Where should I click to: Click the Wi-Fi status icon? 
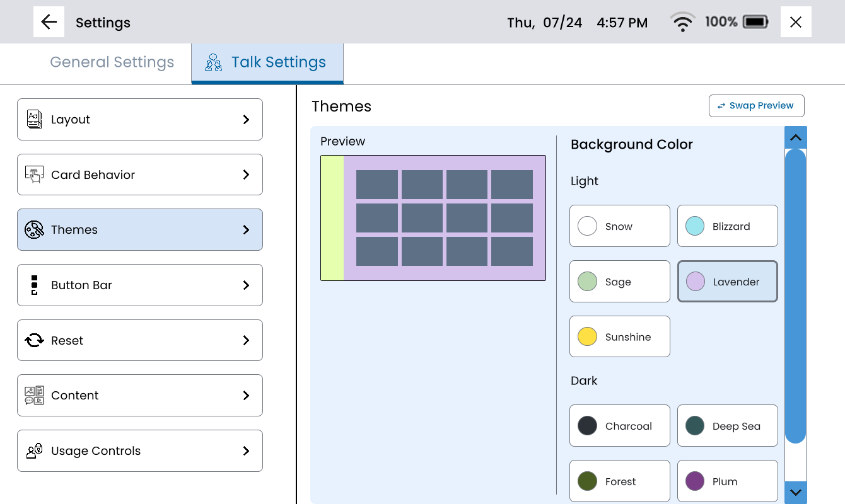(683, 23)
